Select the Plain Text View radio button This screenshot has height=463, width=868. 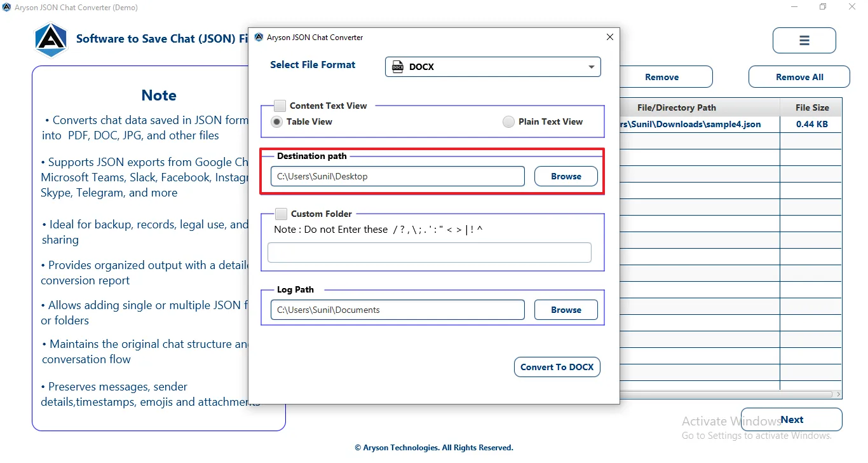pyautogui.click(x=508, y=121)
